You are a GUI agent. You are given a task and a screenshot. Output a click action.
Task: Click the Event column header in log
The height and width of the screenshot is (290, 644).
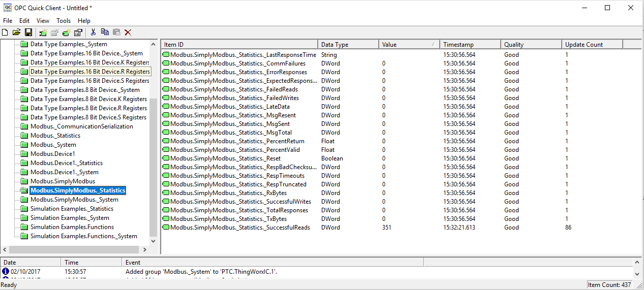273,263
